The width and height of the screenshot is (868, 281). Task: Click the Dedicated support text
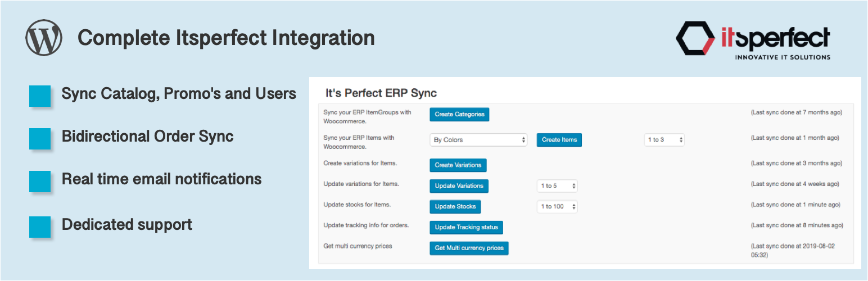point(127,225)
